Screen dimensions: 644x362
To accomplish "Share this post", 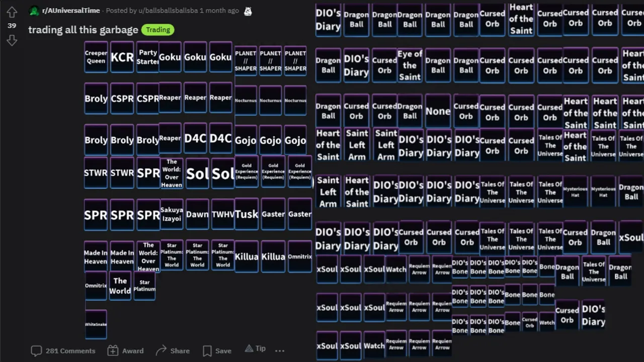I will (173, 350).
